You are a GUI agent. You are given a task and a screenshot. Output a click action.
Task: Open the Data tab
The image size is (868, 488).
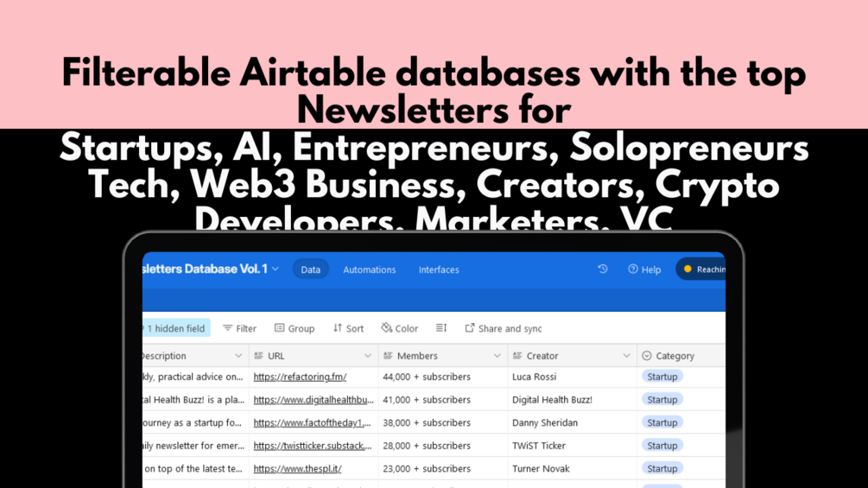pos(311,269)
